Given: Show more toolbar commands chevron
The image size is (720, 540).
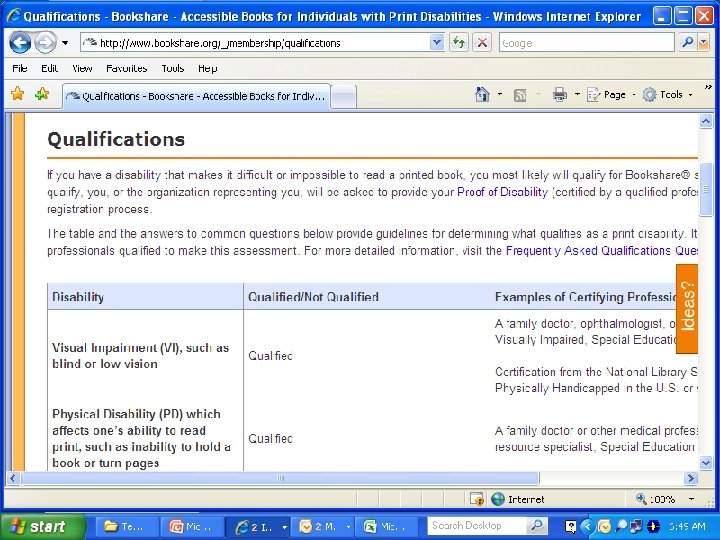Looking at the screenshot, I should click(708, 87).
